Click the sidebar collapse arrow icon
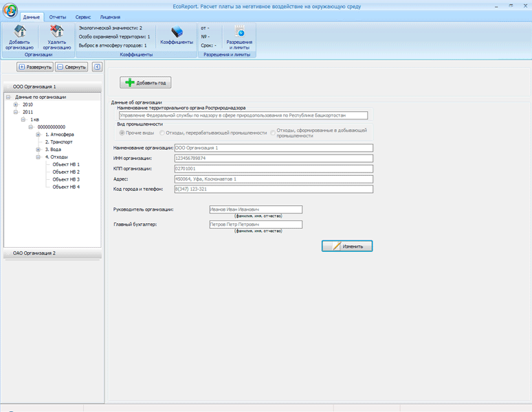The image size is (532, 412). click(x=97, y=67)
